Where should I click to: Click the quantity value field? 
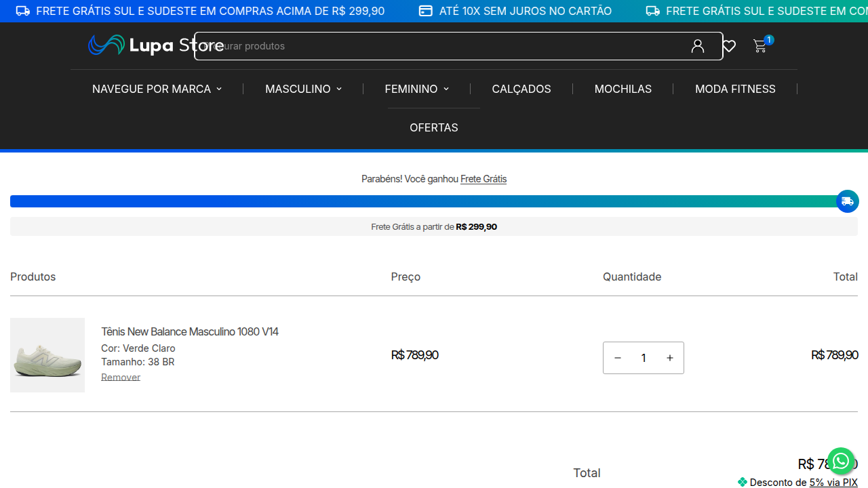(x=644, y=358)
